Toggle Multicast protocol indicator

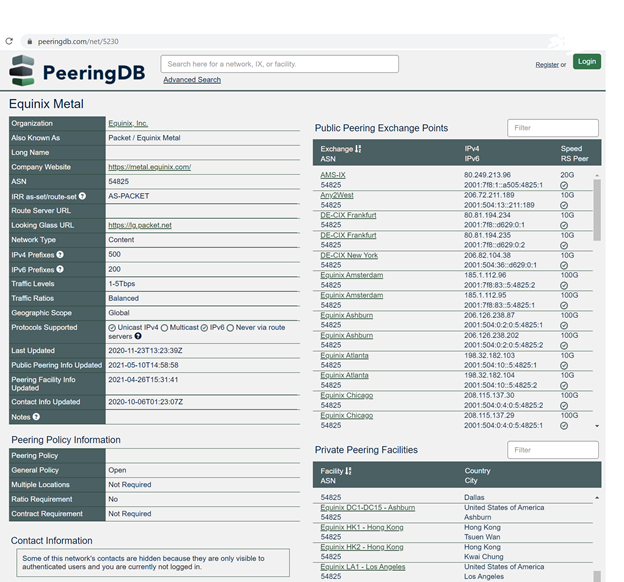164,328
